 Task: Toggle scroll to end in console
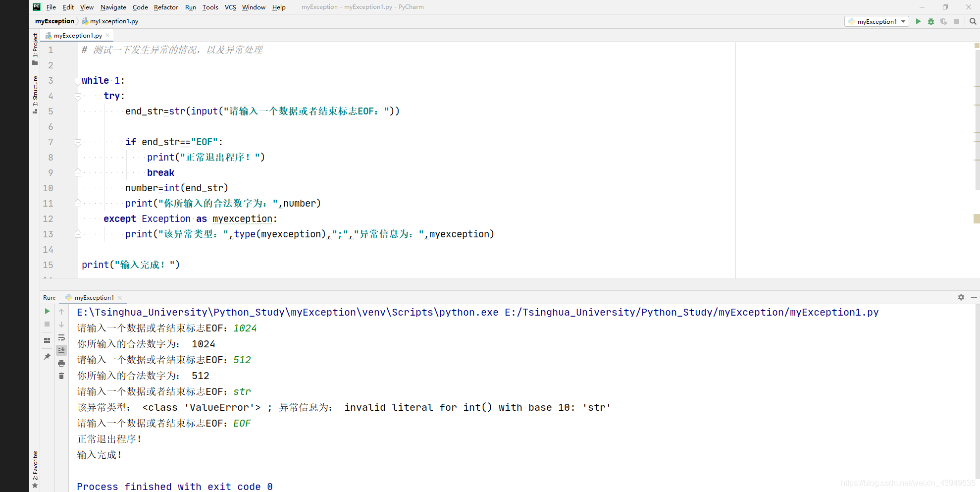[61, 350]
